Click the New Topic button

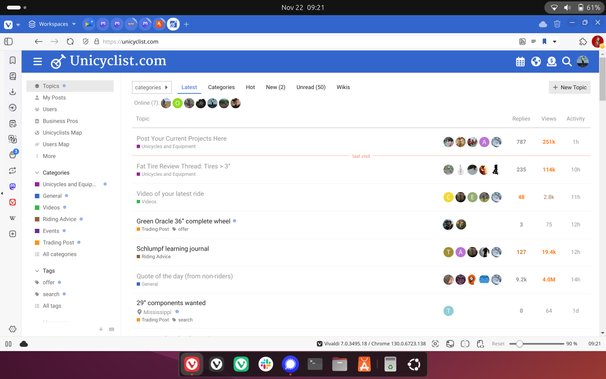570,87
